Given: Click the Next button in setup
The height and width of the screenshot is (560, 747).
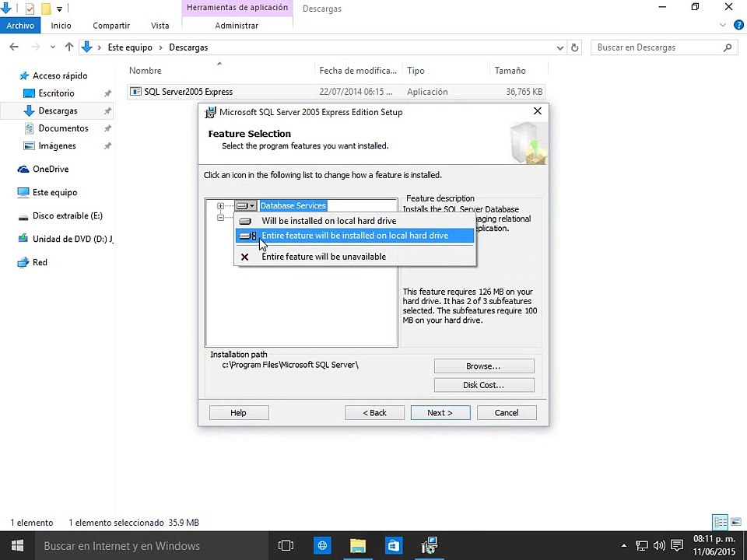Looking at the screenshot, I should 440,413.
